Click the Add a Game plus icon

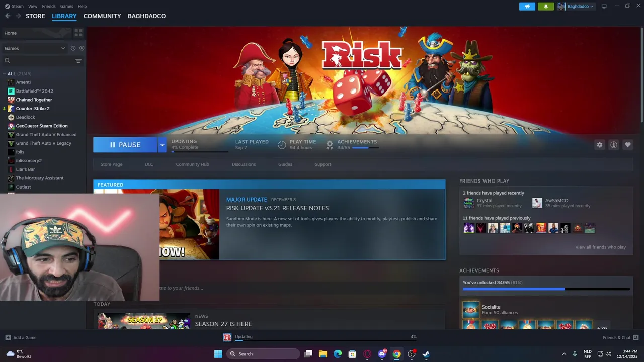click(8, 338)
